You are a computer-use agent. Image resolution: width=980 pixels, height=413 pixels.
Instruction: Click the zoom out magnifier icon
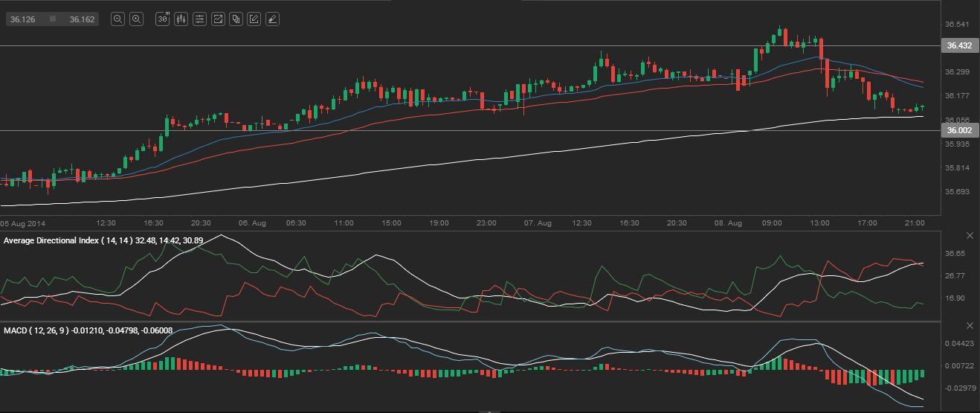pos(117,19)
